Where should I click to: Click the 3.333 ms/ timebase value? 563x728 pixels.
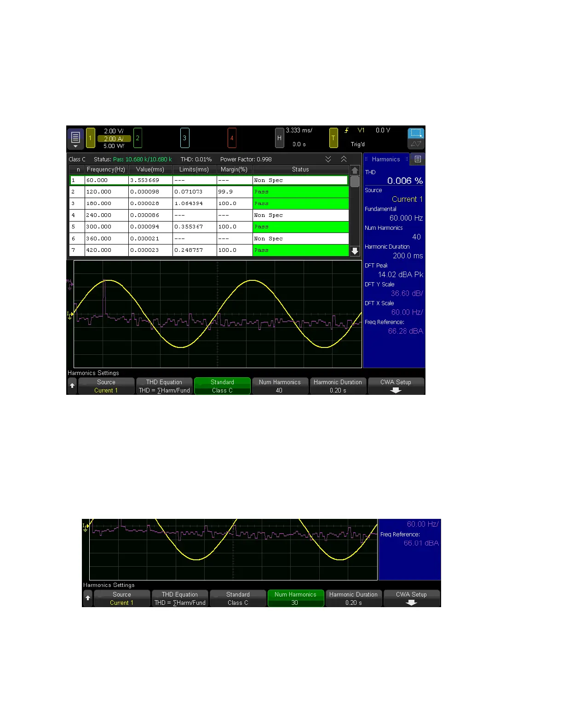tap(299, 131)
